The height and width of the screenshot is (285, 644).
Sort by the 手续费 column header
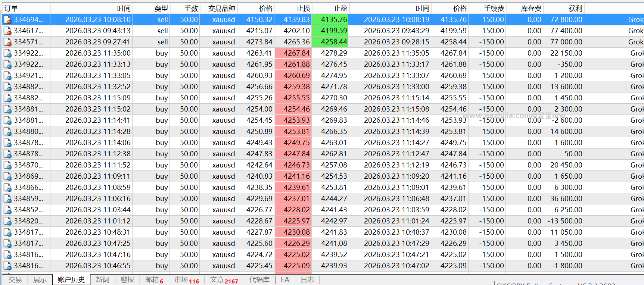point(487,8)
